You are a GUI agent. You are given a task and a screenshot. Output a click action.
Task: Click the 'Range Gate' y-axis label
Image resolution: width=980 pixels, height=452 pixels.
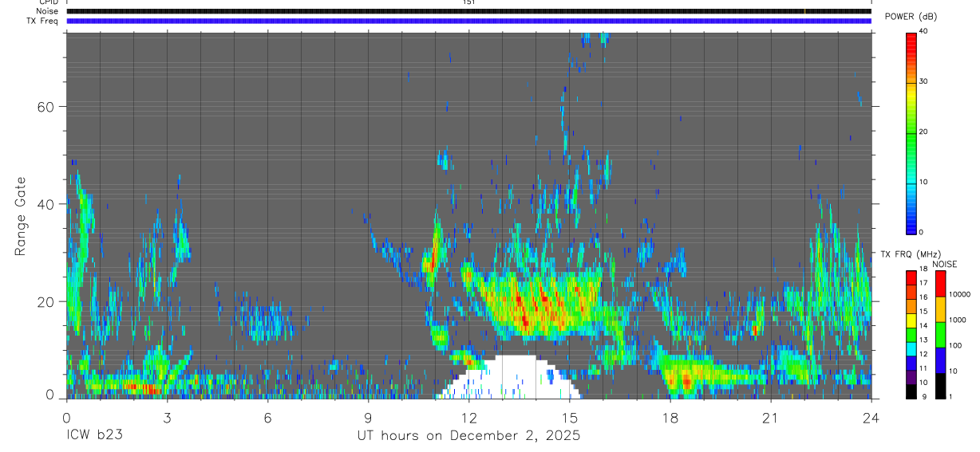point(20,216)
